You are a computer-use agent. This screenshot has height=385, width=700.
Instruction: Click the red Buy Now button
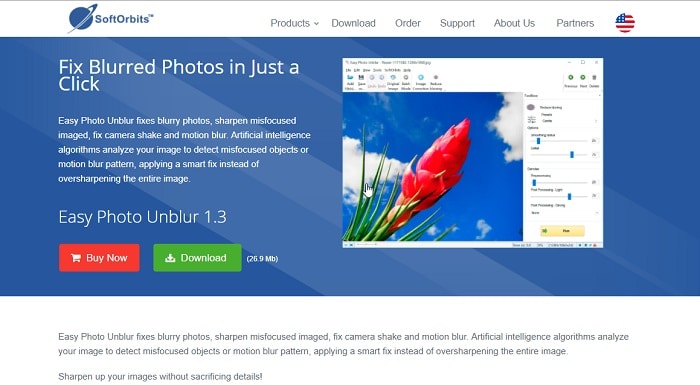click(99, 258)
